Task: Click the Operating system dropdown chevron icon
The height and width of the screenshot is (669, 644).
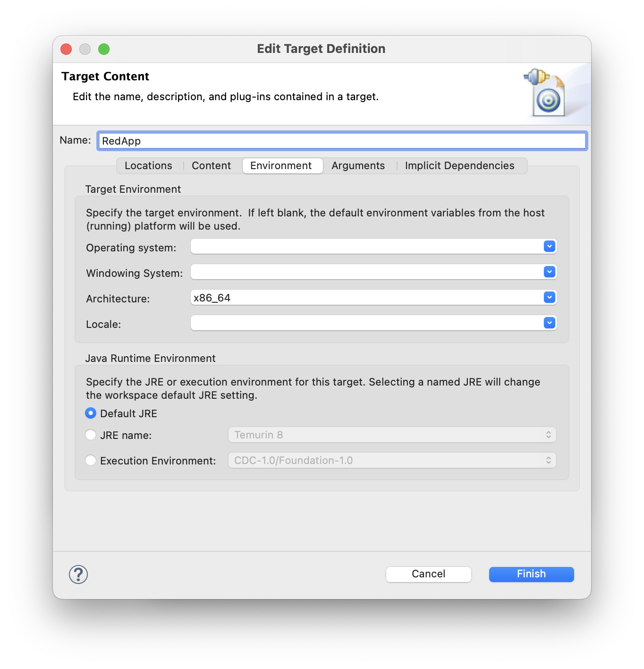Action: pyautogui.click(x=548, y=246)
